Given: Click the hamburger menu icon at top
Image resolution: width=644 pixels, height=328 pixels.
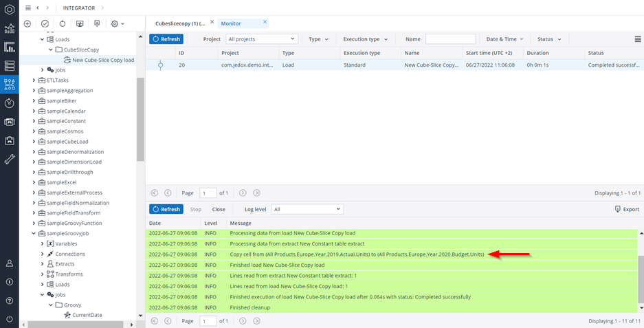Looking at the screenshot, I should tap(28, 8).
